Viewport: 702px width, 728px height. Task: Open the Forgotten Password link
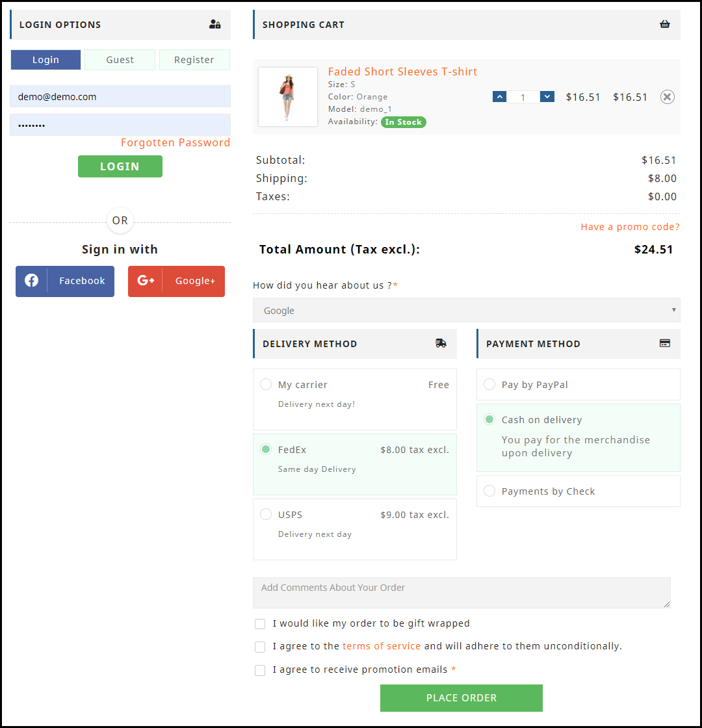tap(175, 142)
